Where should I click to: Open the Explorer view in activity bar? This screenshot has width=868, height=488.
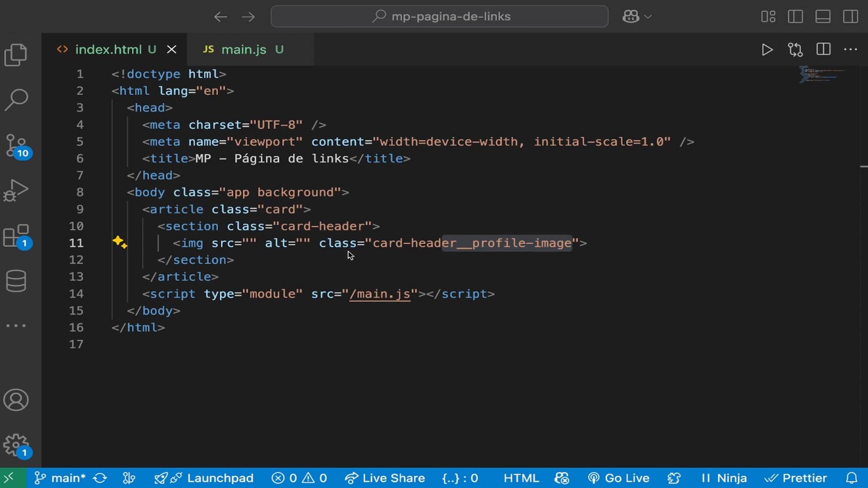[16, 55]
